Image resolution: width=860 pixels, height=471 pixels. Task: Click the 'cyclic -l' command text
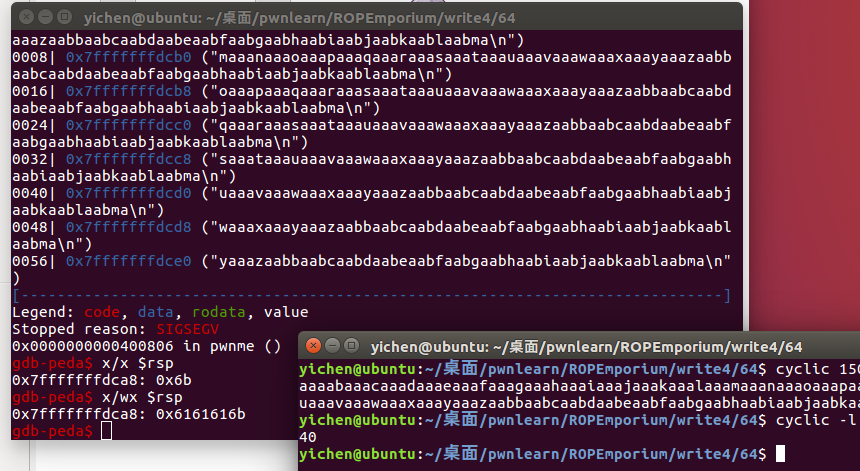[x=816, y=420]
